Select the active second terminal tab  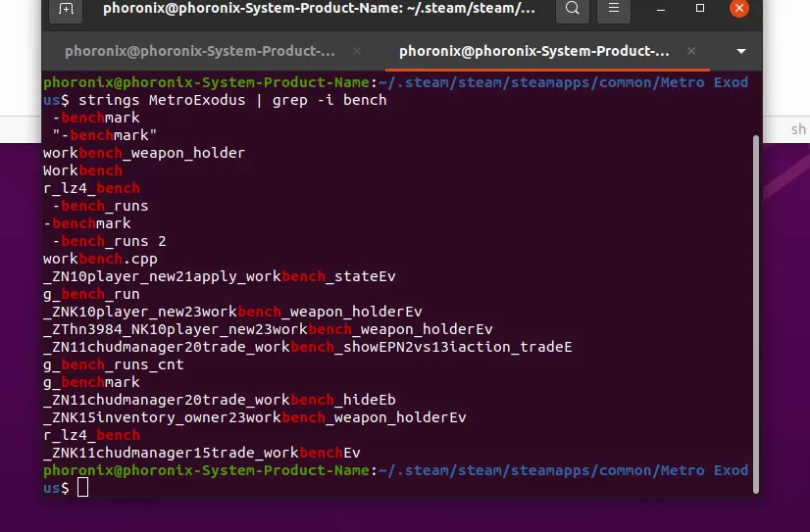534,51
